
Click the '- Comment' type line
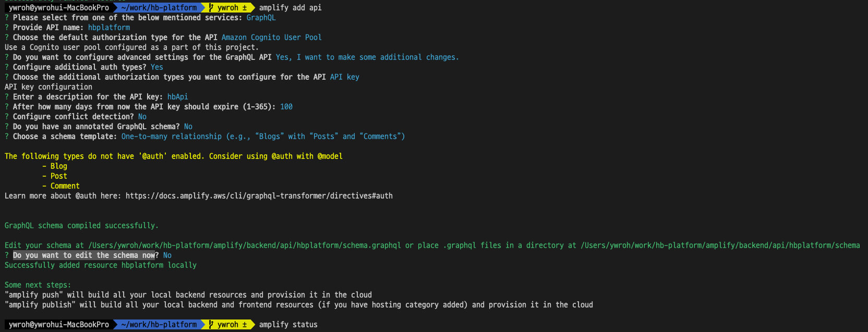(x=61, y=186)
